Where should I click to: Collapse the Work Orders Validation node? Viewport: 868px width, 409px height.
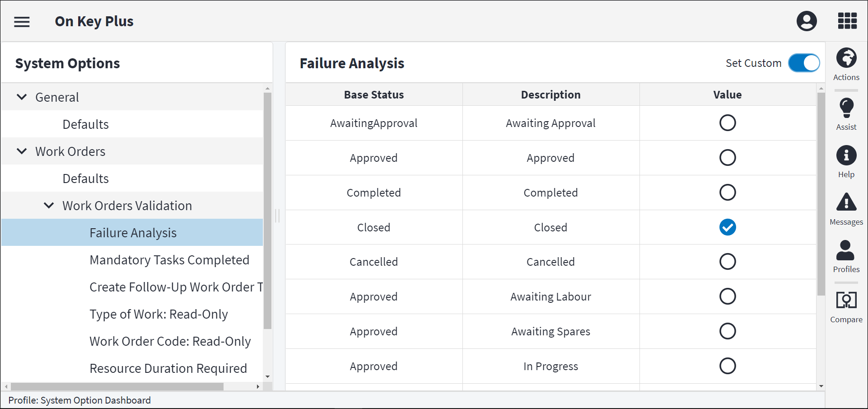pyautogui.click(x=49, y=206)
